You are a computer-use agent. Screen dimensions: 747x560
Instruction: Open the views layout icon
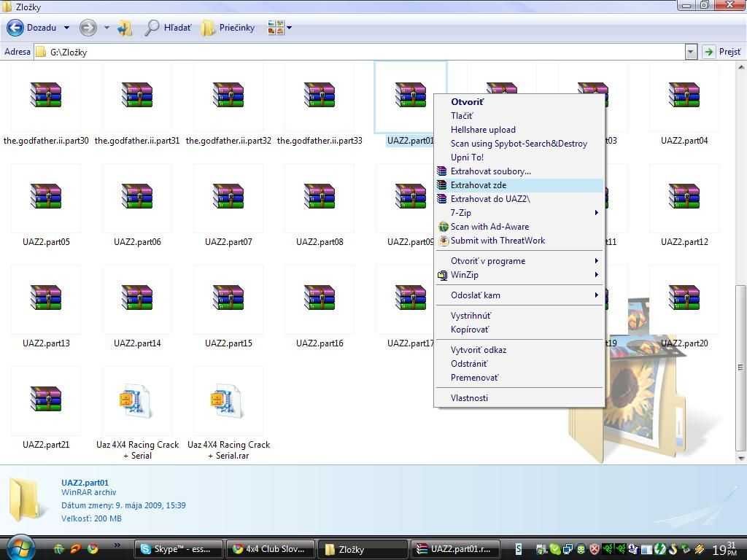tap(276, 28)
